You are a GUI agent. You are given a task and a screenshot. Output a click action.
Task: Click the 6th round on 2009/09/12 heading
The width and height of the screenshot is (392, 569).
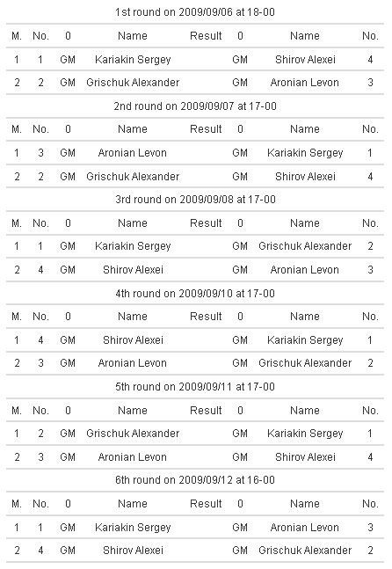click(x=195, y=479)
